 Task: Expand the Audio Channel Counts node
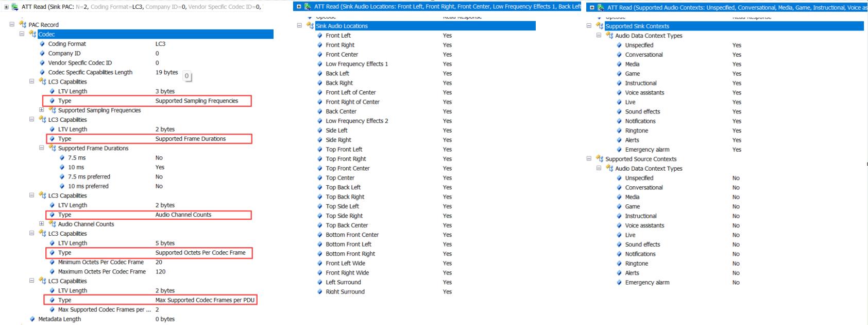pos(42,224)
